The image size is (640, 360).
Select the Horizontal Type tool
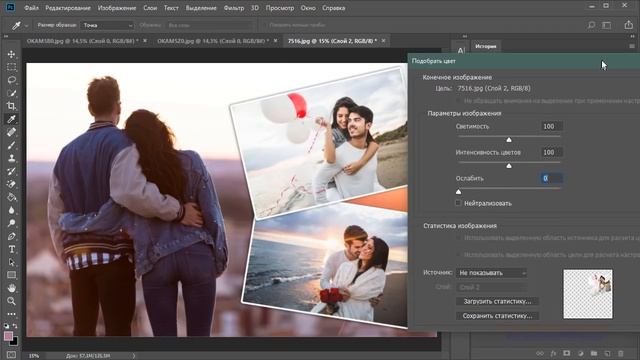pyautogui.click(x=11, y=249)
